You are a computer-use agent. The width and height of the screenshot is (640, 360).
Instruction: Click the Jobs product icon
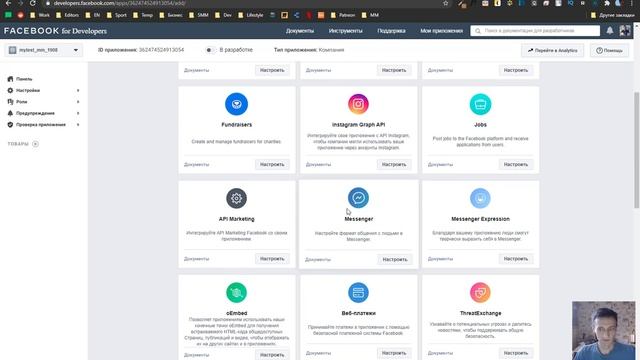pos(480,104)
